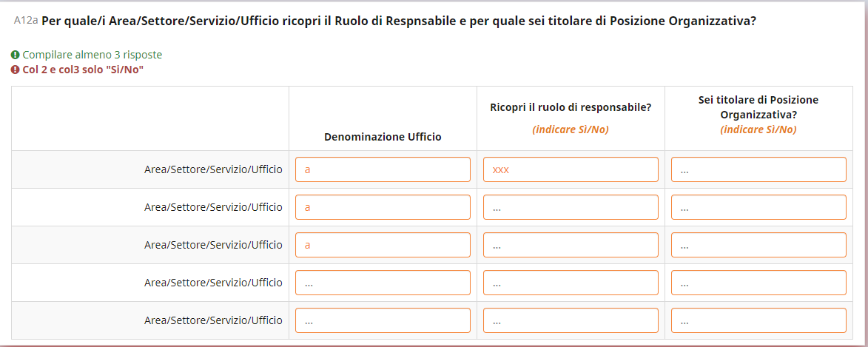The height and width of the screenshot is (347, 868).
Task: Focus first-row Denominazione Ufficio field
Action: 383,169
